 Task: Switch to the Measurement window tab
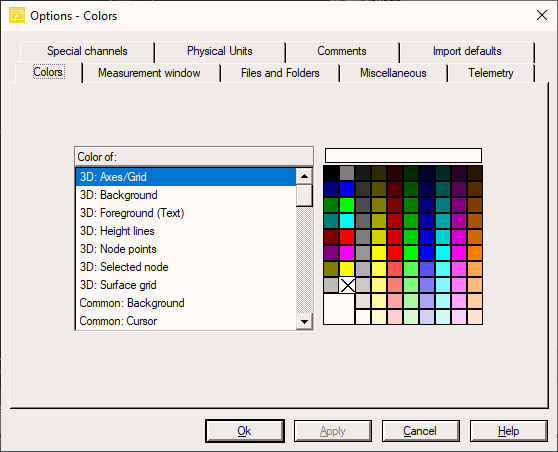[x=149, y=73]
